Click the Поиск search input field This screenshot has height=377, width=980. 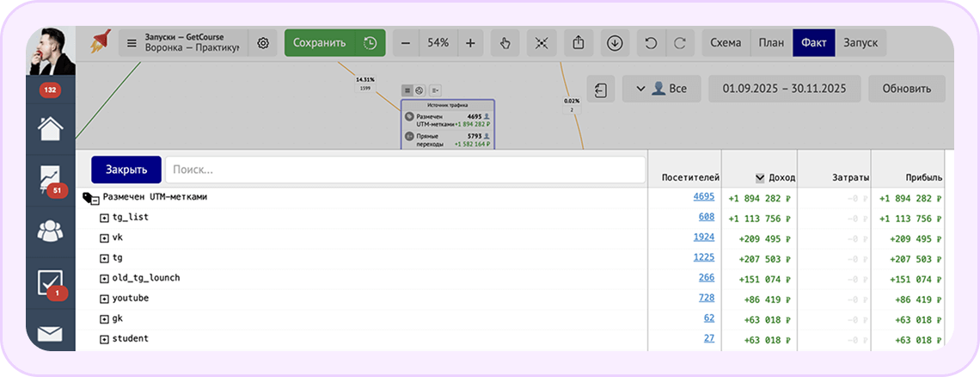[x=404, y=170]
